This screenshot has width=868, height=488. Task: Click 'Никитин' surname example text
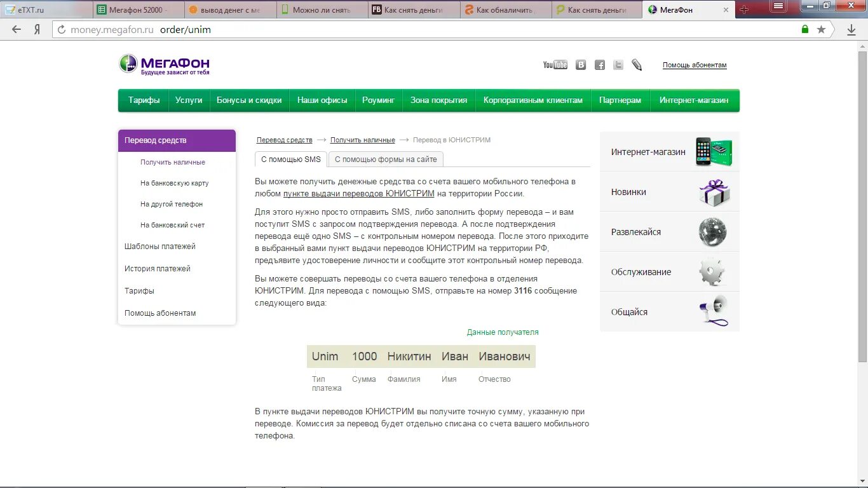409,356
